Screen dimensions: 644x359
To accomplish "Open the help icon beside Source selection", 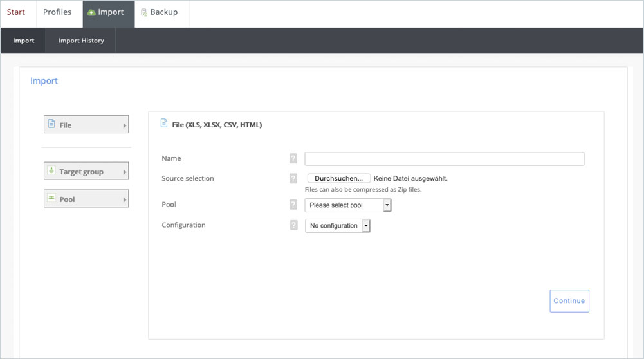I will pyautogui.click(x=293, y=179).
